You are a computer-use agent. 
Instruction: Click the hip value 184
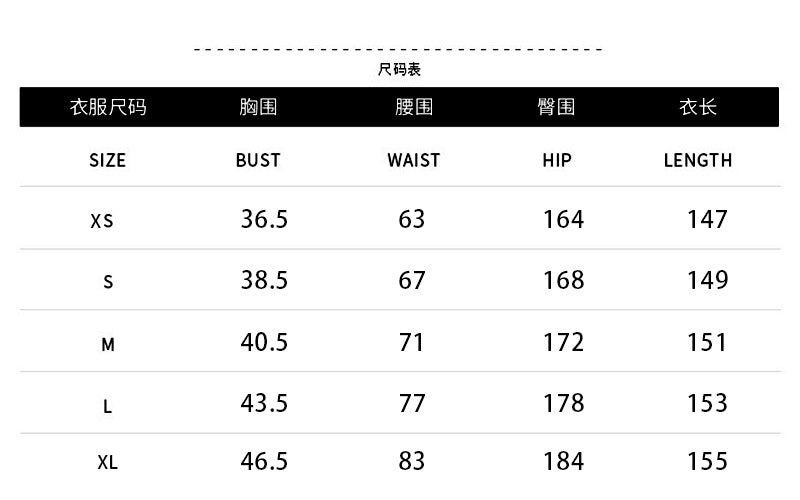coord(563,461)
